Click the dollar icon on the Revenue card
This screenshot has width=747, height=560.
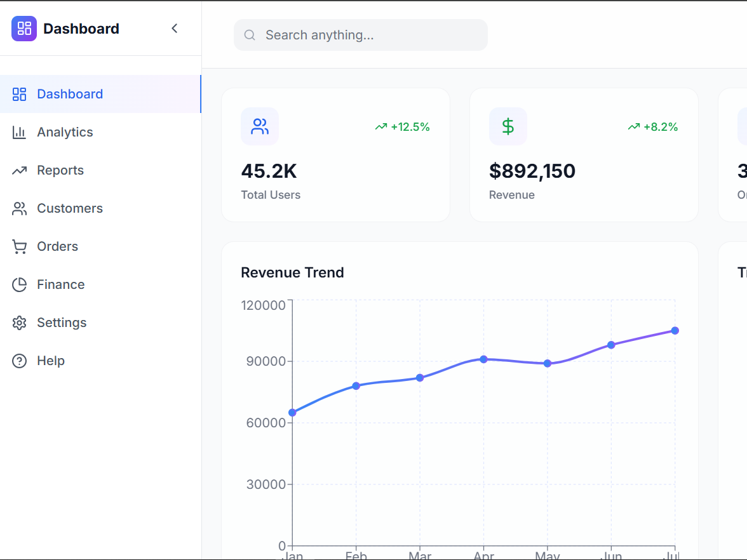tap(508, 126)
